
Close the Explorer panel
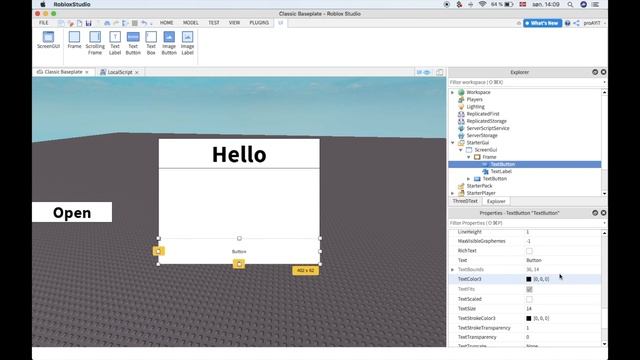coord(603,72)
